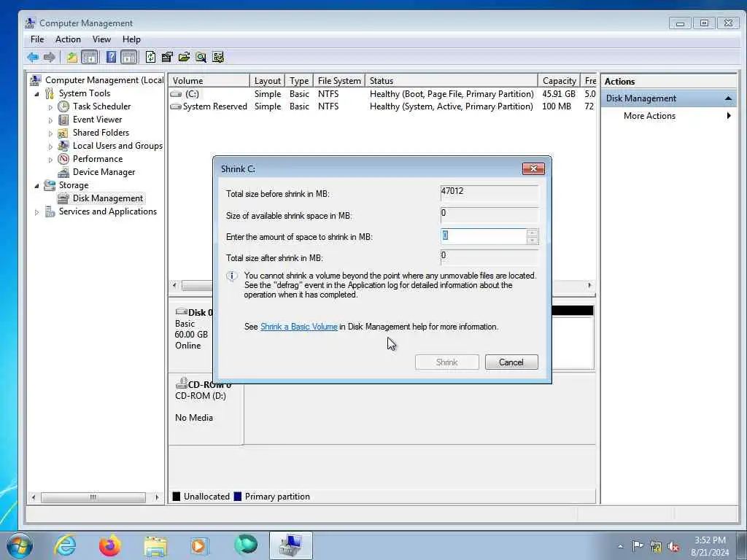
Task: Click the open folder toolbar icon
Action: point(184,58)
